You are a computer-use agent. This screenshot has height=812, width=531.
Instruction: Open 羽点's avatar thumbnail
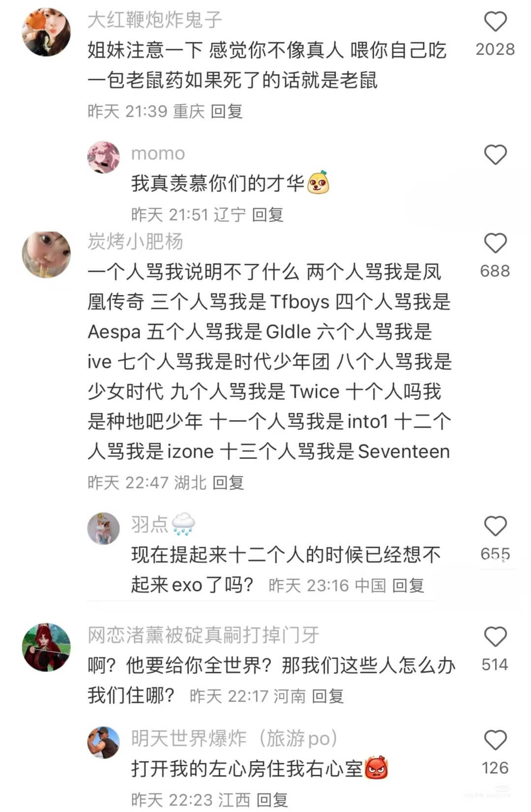104,529
